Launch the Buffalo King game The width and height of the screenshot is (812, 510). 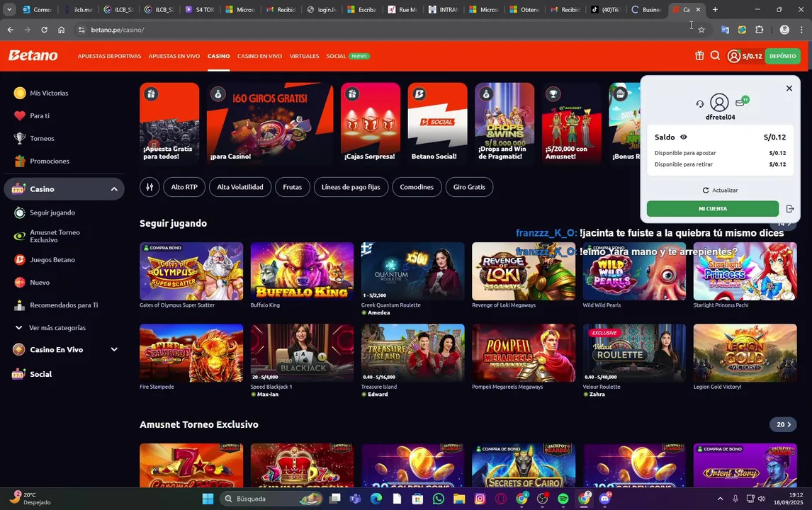[302, 271]
